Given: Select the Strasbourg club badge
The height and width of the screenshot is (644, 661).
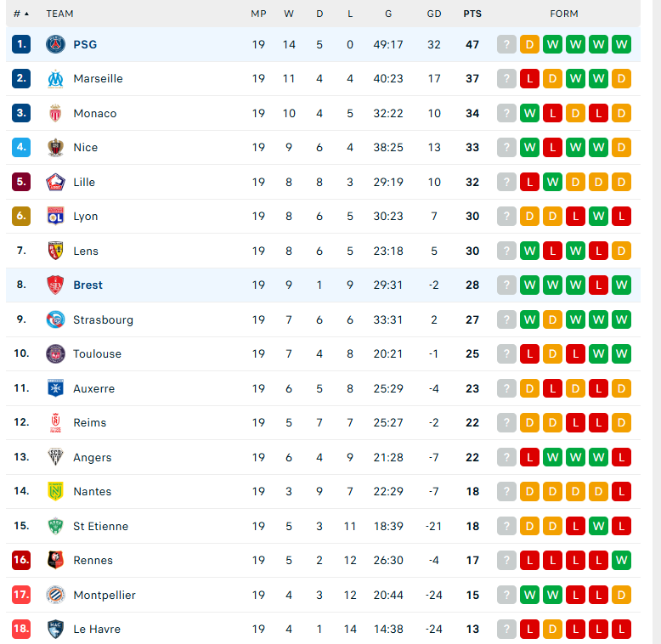Looking at the screenshot, I should tap(55, 319).
